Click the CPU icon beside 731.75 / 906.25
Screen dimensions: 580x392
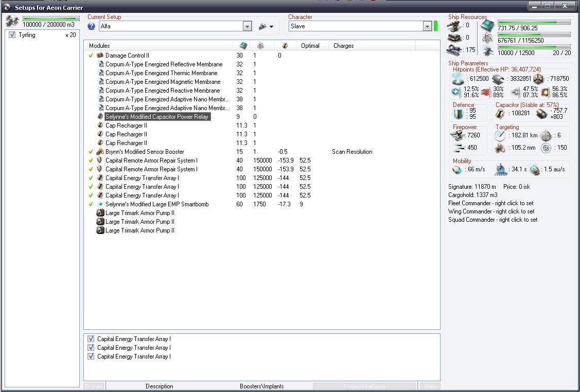(487, 25)
